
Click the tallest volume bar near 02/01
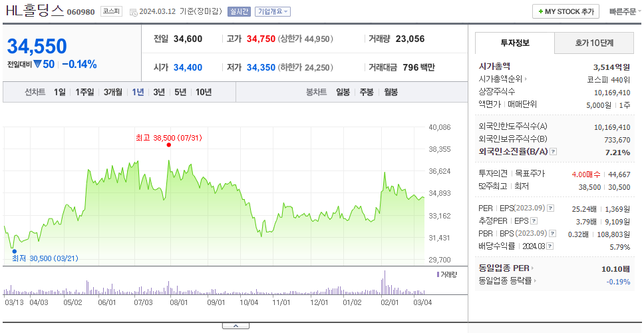click(385, 282)
